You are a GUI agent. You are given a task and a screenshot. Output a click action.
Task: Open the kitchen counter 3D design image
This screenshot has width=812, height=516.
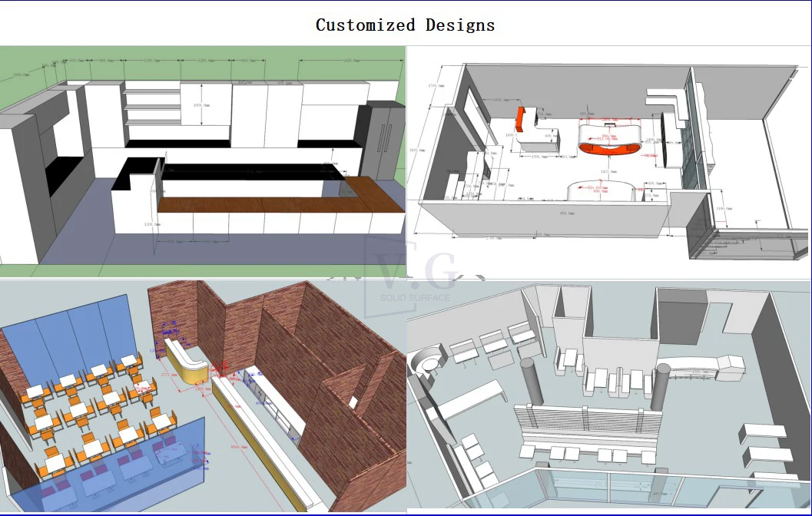(203, 161)
